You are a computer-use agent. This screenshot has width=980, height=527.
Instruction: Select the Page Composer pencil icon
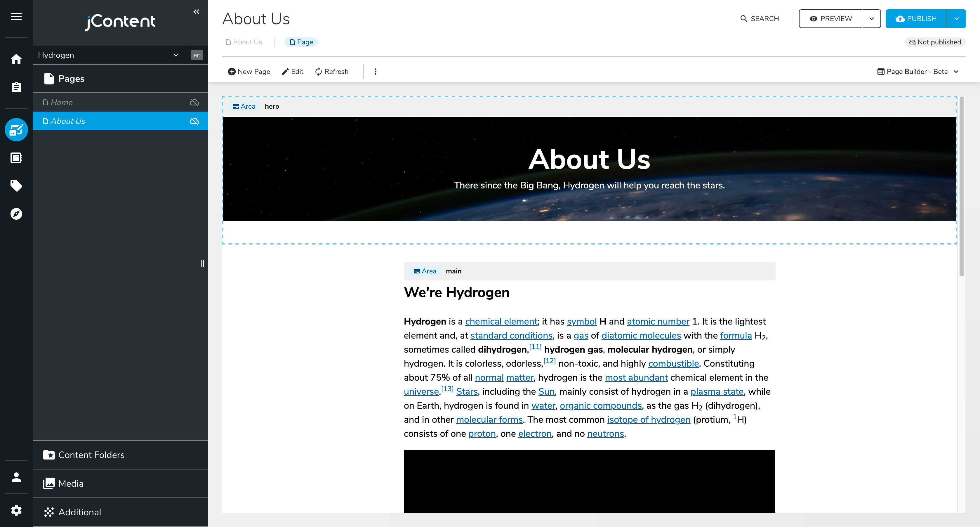point(16,130)
